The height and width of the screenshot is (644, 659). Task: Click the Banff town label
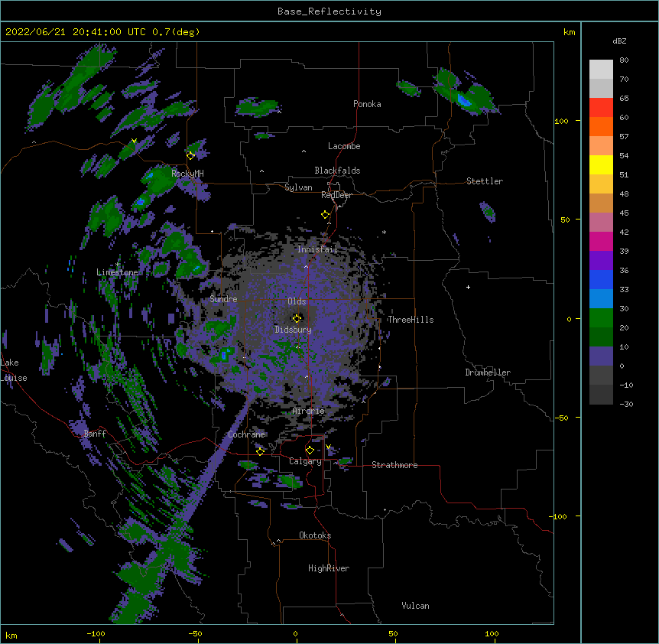pos(95,434)
